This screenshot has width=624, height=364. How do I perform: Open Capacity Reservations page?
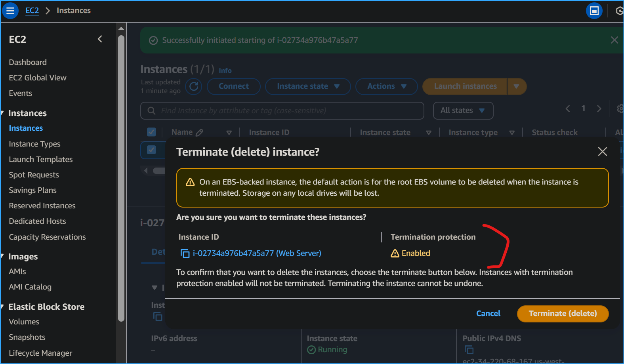[47, 237]
